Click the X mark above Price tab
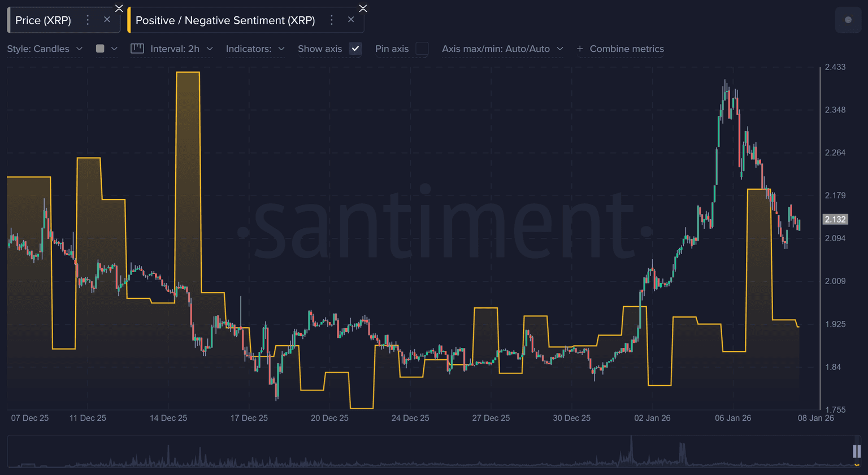This screenshot has width=868, height=475. 119,8
